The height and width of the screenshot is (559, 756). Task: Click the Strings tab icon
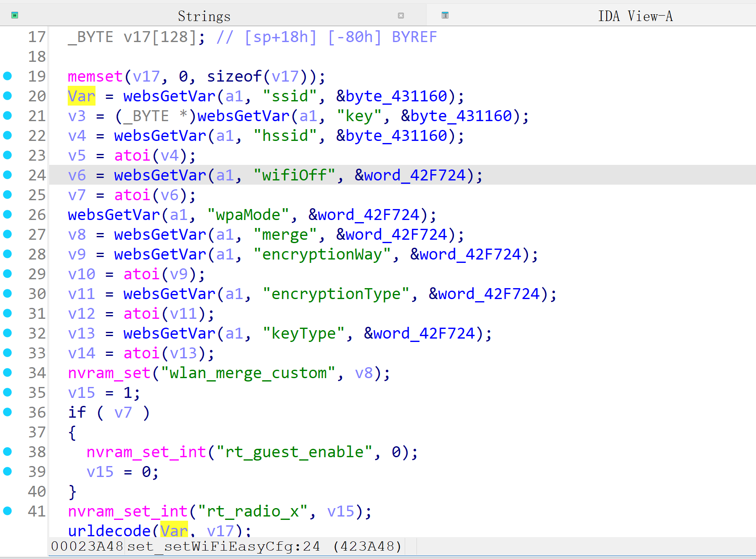click(15, 16)
